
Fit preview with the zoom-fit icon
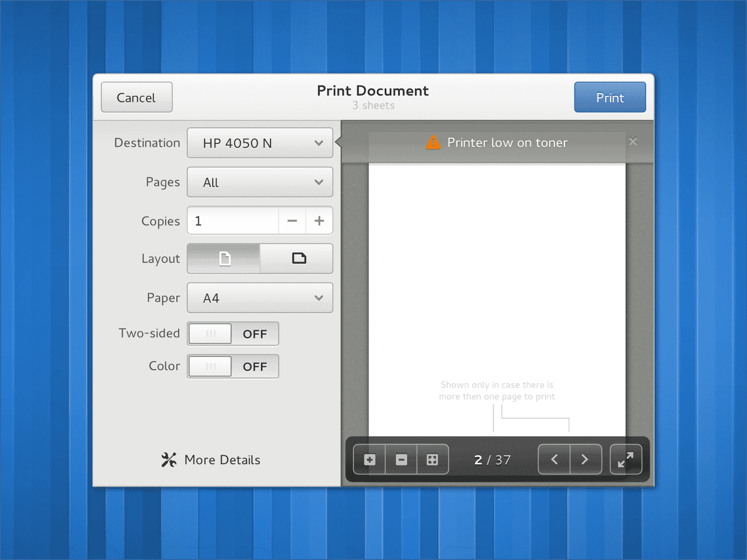(432, 460)
